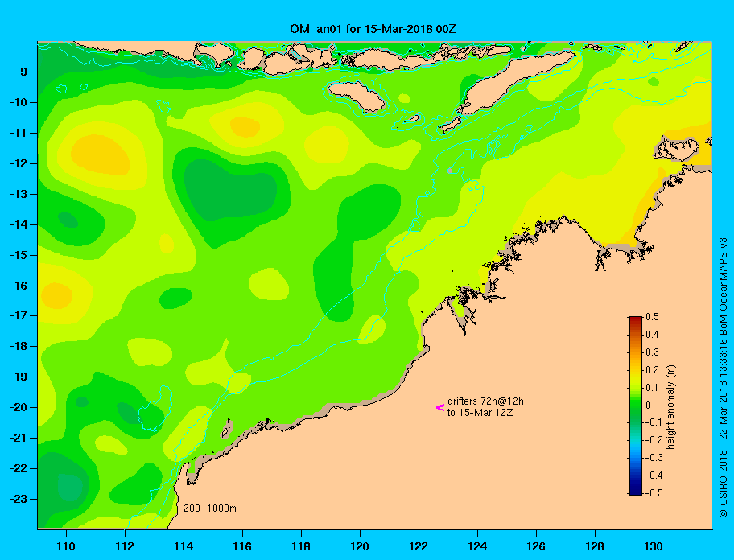Viewport: 734px width, 560px height.
Task: Click the magenta drifter arrow marker
Action: pyautogui.click(x=440, y=407)
